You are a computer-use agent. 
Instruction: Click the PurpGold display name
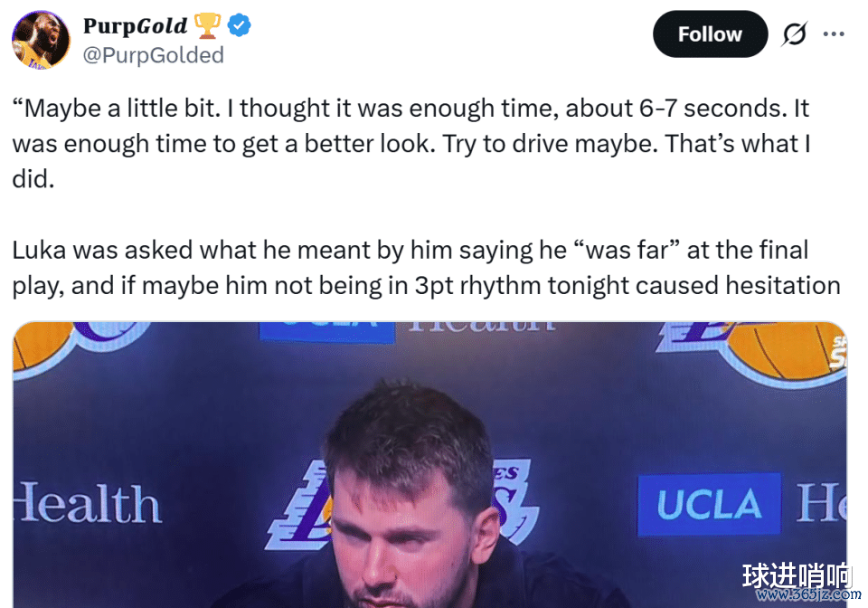pos(135,26)
